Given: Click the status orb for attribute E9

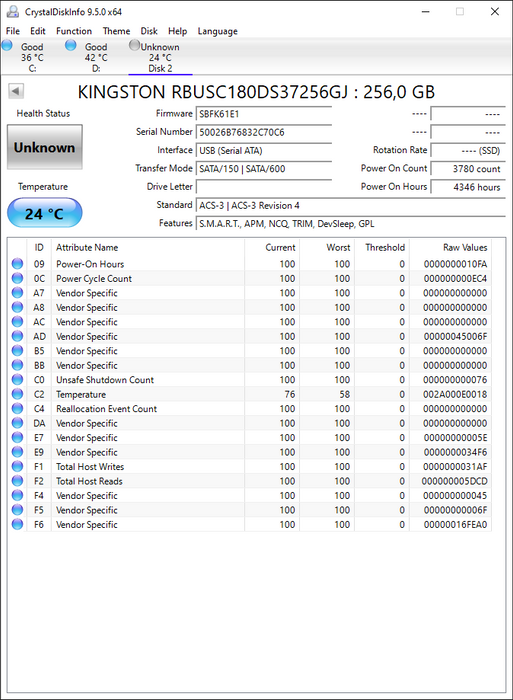Looking at the screenshot, I should tap(17, 452).
